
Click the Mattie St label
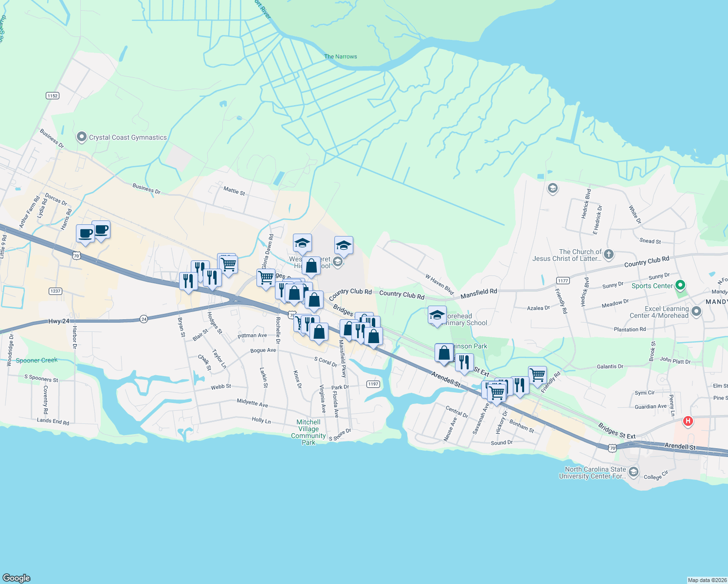click(234, 191)
